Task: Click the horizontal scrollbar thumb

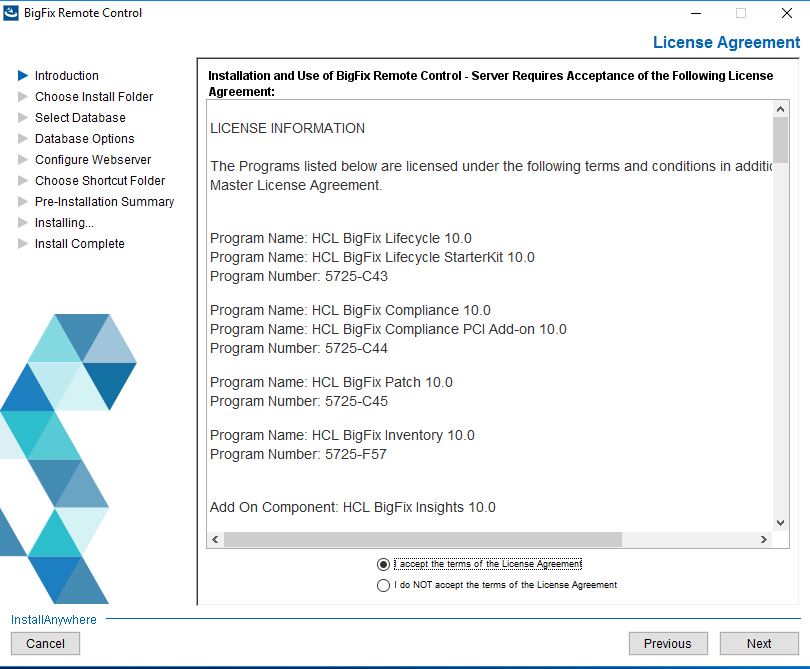Action: pyautogui.click(x=423, y=539)
